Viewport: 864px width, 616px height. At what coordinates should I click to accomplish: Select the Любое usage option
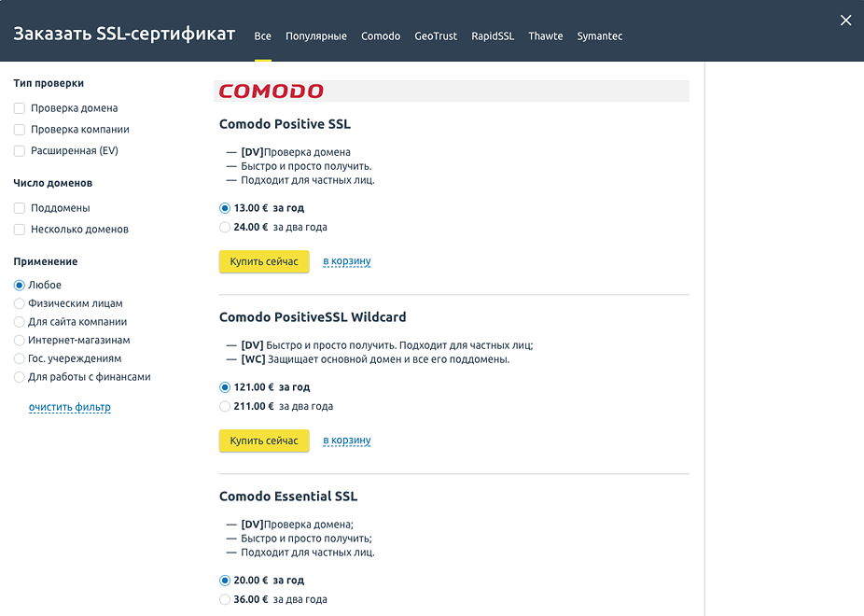(x=20, y=285)
